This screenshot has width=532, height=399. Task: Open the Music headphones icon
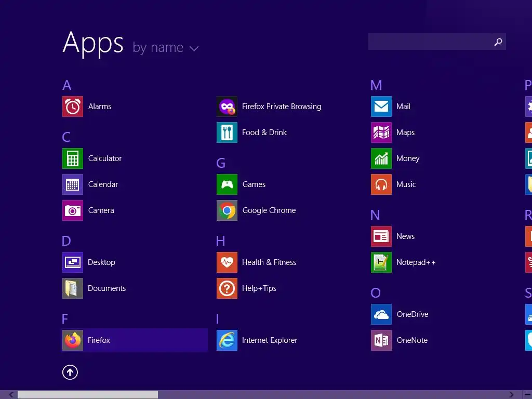pyautogui.click(x=381, y=184)
